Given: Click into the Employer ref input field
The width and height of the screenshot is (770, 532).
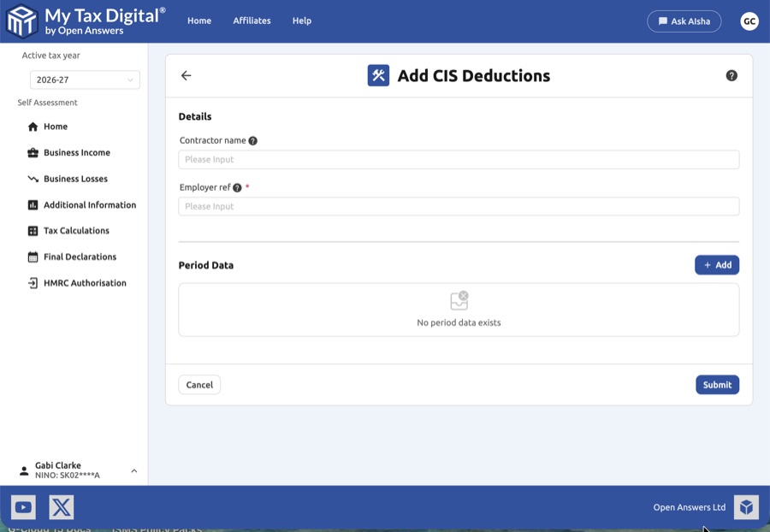Looking at the screenshot, I should 459,206.
